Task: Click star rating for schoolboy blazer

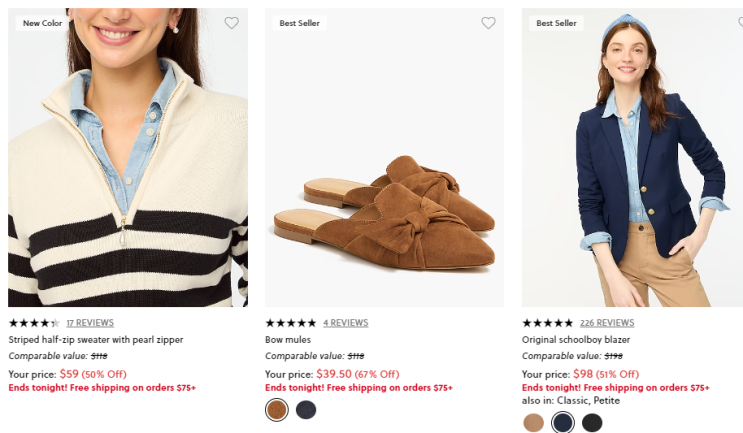Action: coord(548,323)
